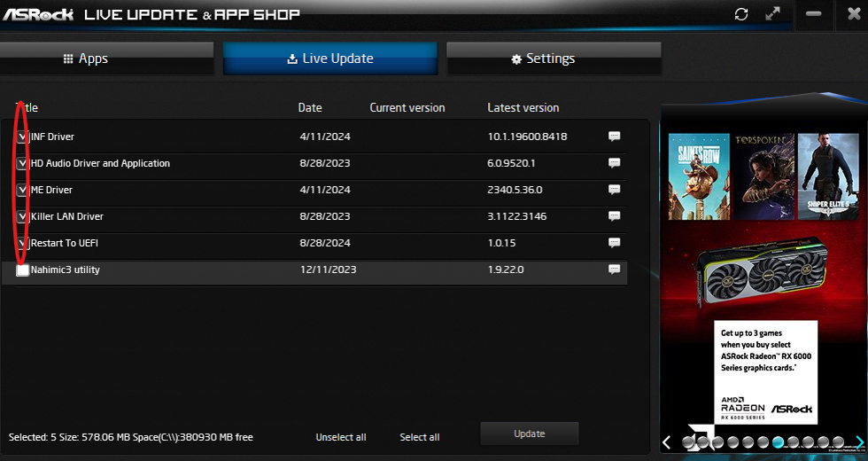868x461 pixels.
Task: Uncheck the INF Driver checkbox
Action: 22,137
